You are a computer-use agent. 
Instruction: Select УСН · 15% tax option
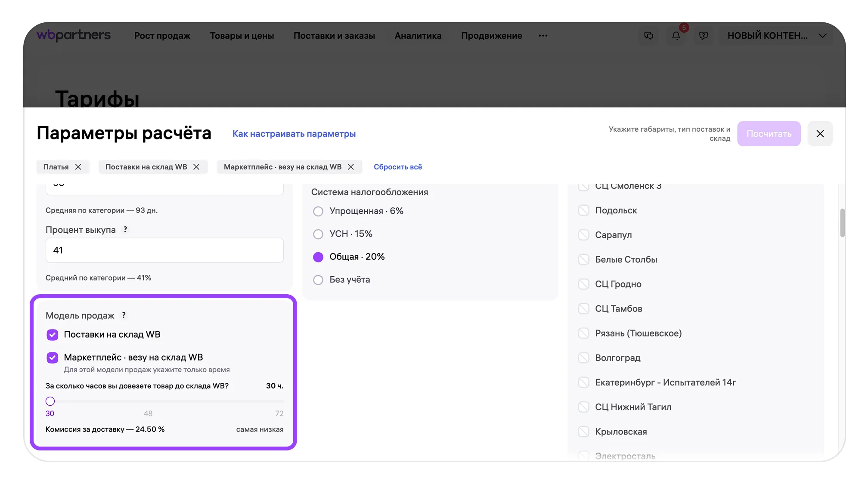[x=318, y=234]
